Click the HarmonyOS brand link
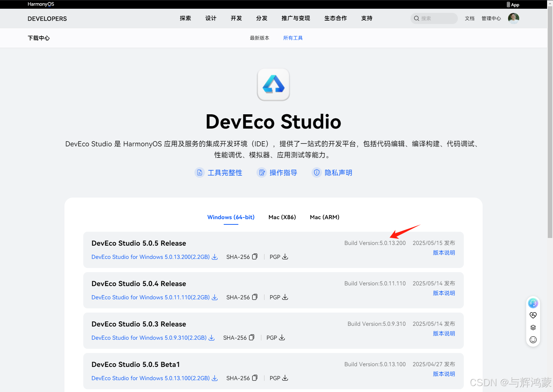Viewport: 553px width, 392px height. [41, 4]
